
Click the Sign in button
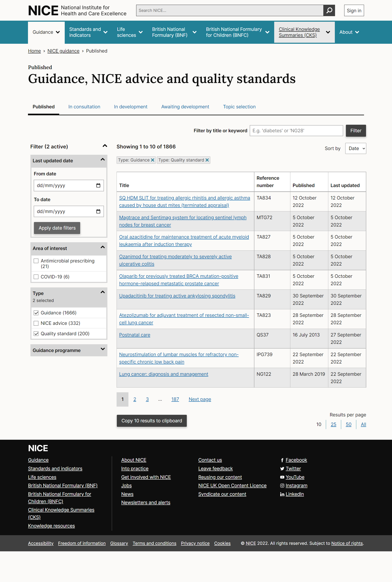[x=354, y=10]
